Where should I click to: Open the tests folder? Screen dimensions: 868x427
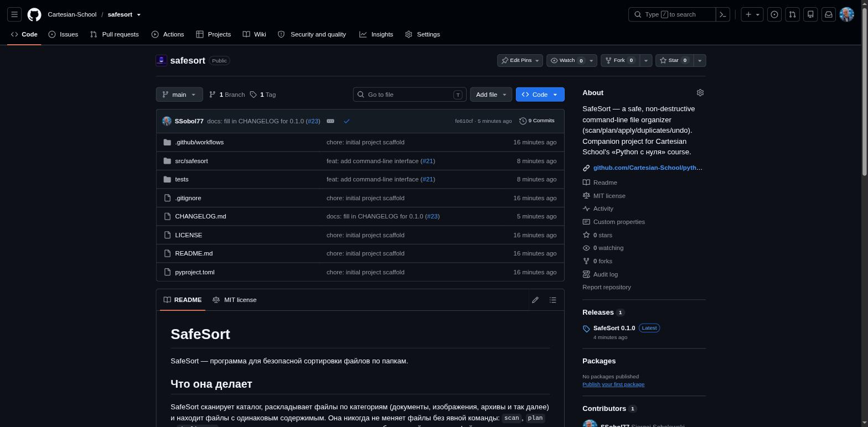point(182,179)
